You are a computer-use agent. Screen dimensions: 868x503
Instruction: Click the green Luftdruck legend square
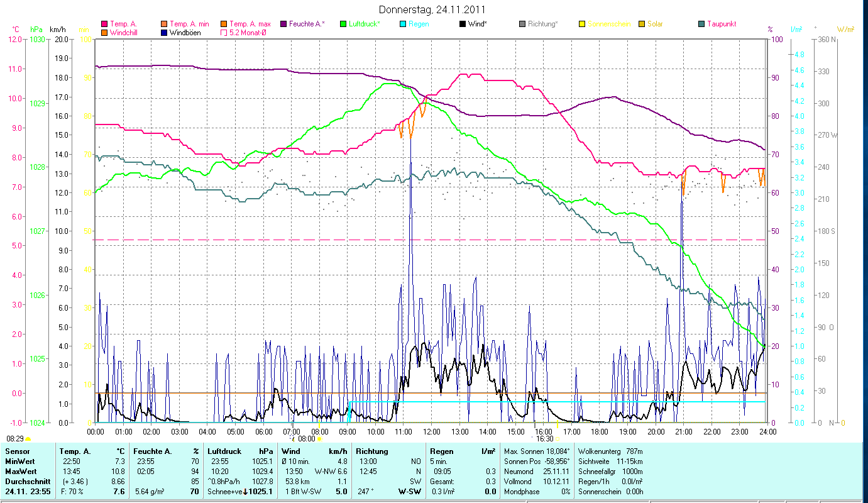click(343, 24)
